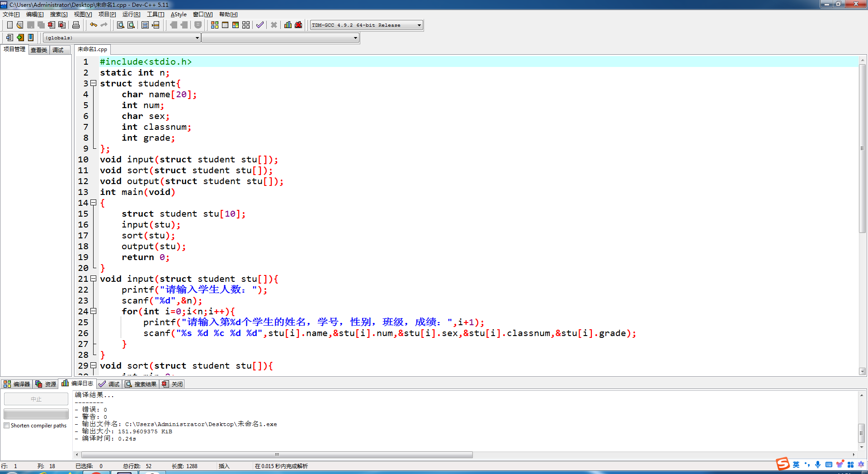Switch to the 资源 bottom panel tab
Screen dimensions: 868x474
(46, 384)
